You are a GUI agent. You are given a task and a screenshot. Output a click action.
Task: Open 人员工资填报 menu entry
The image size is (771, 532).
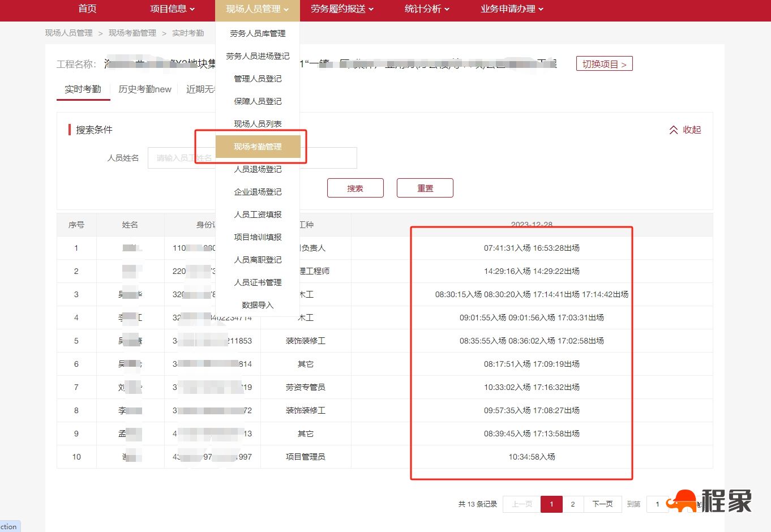[258, 214]
